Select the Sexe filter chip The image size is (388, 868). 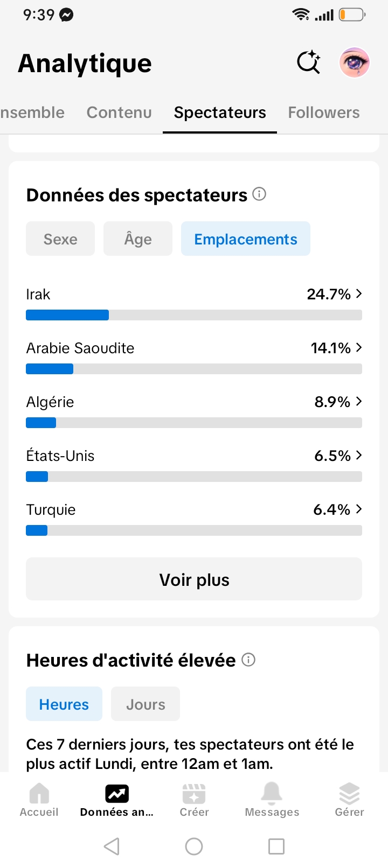[60, 239]
